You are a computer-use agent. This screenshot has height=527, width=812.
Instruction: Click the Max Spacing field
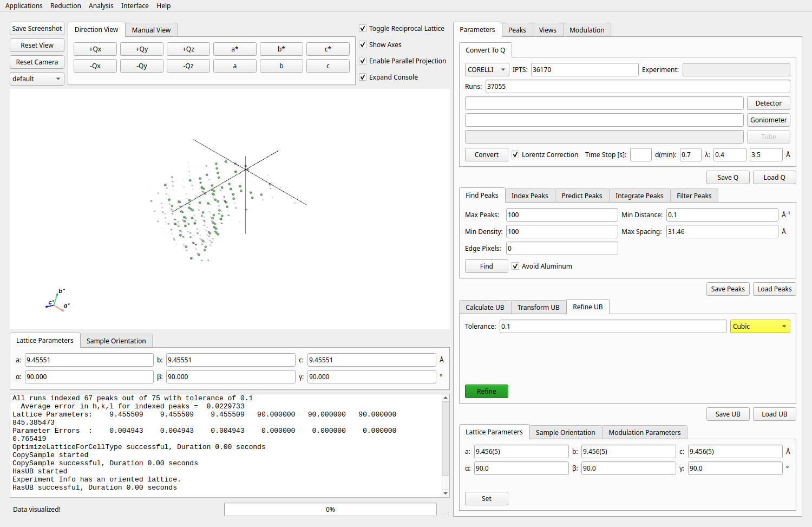coord(722,231)
